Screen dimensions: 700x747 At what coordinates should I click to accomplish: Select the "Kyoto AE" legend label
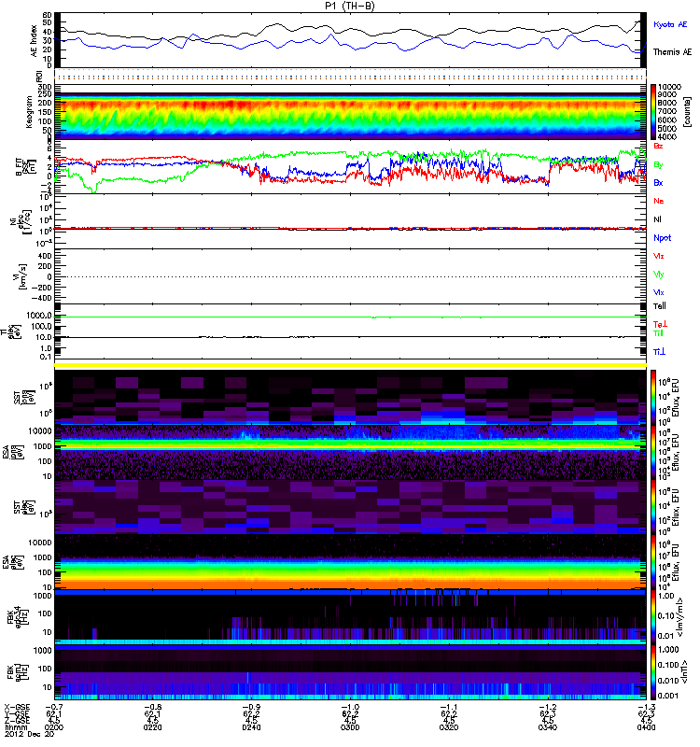670,24
